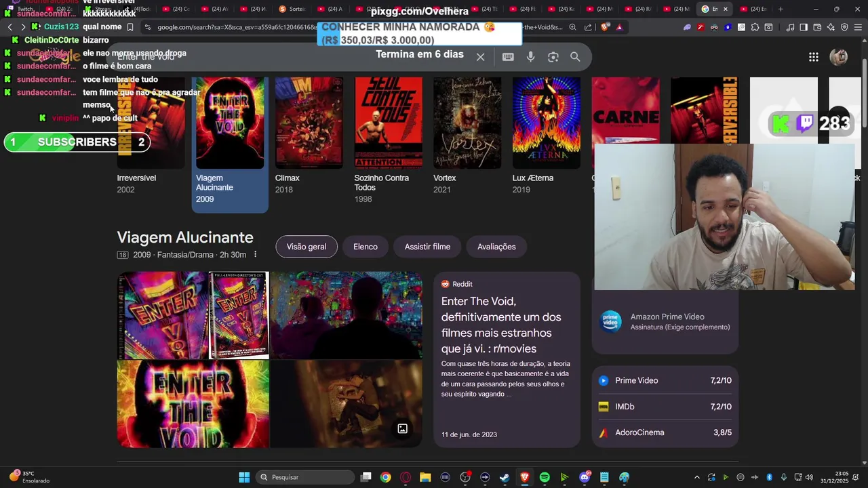Open Chrome from the taskbar
Screen dimensions: 868x488
tap(385, 477)
